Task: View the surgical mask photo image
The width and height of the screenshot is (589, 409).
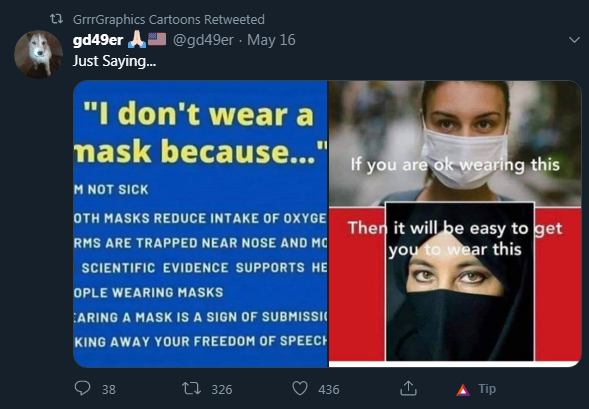Action: (455, 143)
